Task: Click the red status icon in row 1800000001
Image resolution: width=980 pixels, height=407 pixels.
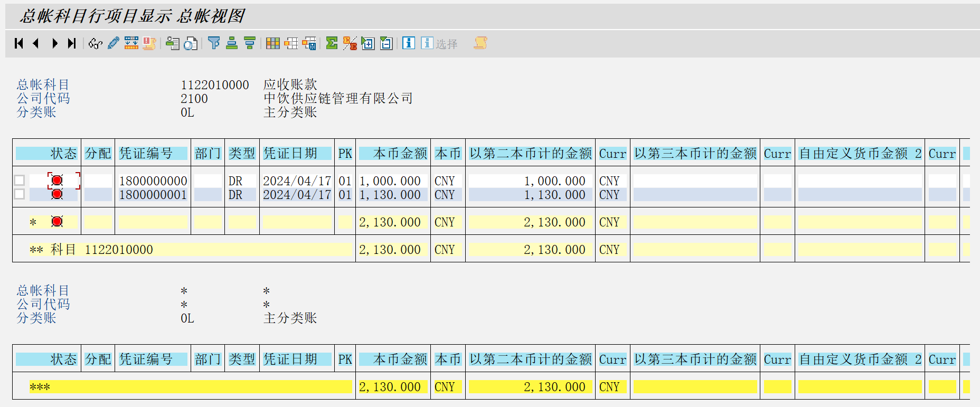Action: pyautogui.click(x=57, y=194)
